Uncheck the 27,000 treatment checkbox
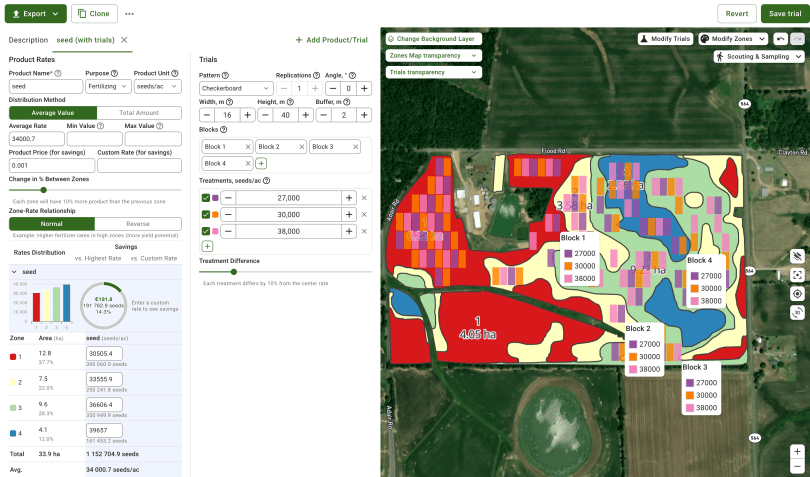810x477 pixels. click(x=206, y=198)
